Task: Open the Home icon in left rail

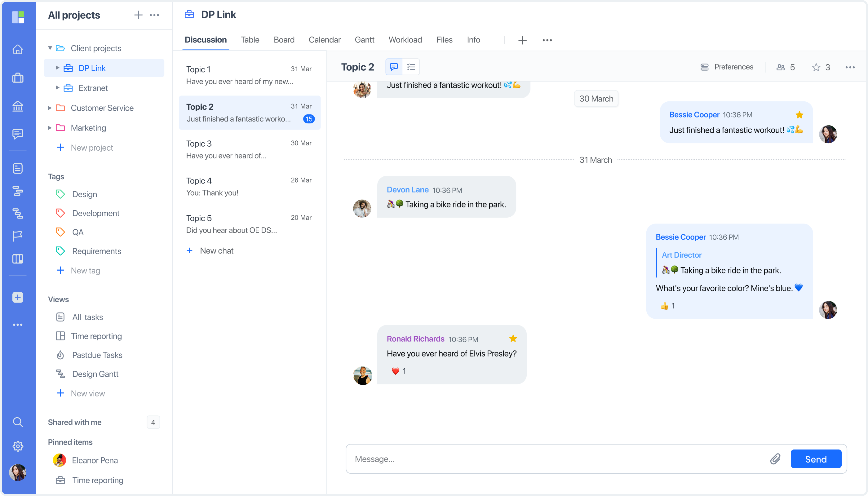Action: coord(18,49)
